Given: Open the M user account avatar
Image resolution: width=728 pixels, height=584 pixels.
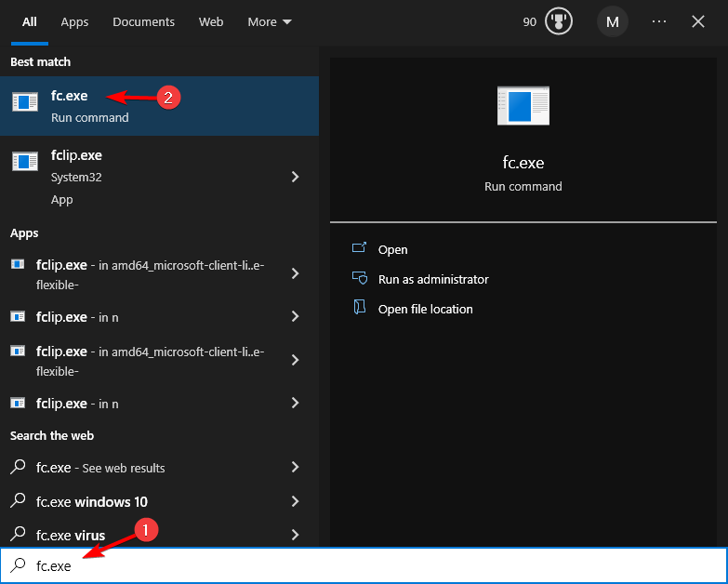Looking at the screenshot, I should 613,21.
